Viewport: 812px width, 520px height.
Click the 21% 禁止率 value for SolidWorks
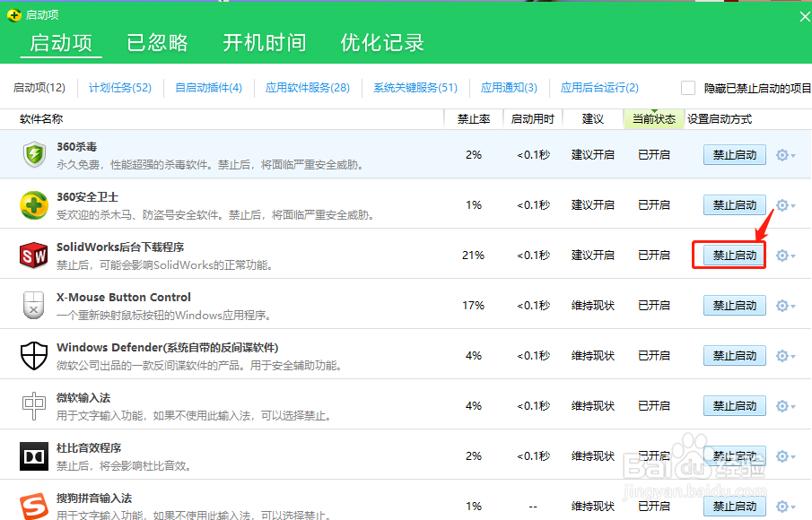[x=474, y=256]
